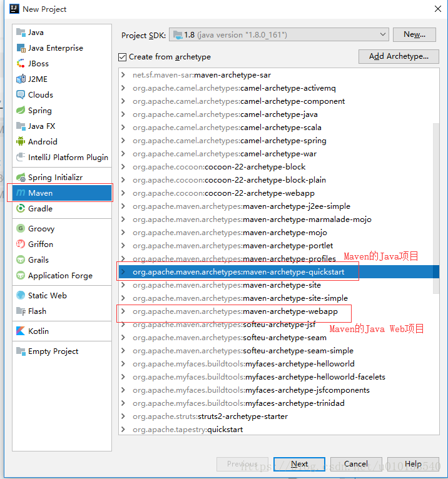The image size is (448, 479).
Task: Select the Clouds project icon
Action: click(21, 94)
